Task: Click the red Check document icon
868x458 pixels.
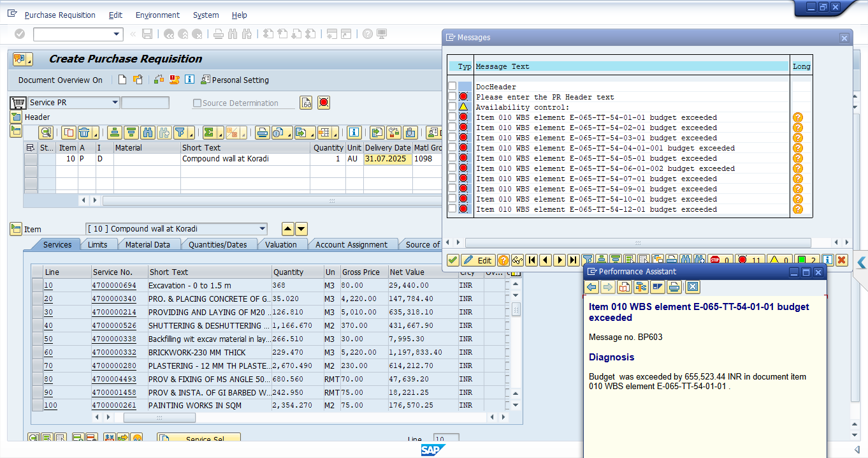Action: pos(324,103)
